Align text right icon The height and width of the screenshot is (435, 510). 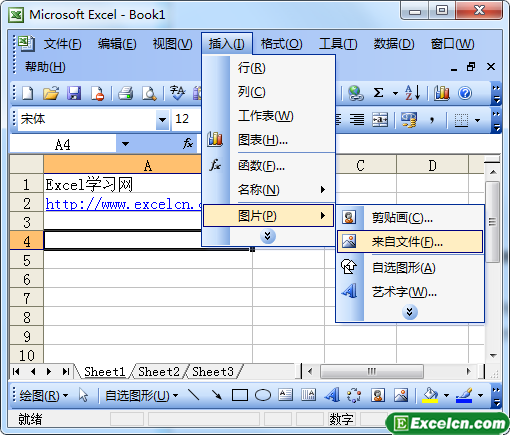pos(357,119)
